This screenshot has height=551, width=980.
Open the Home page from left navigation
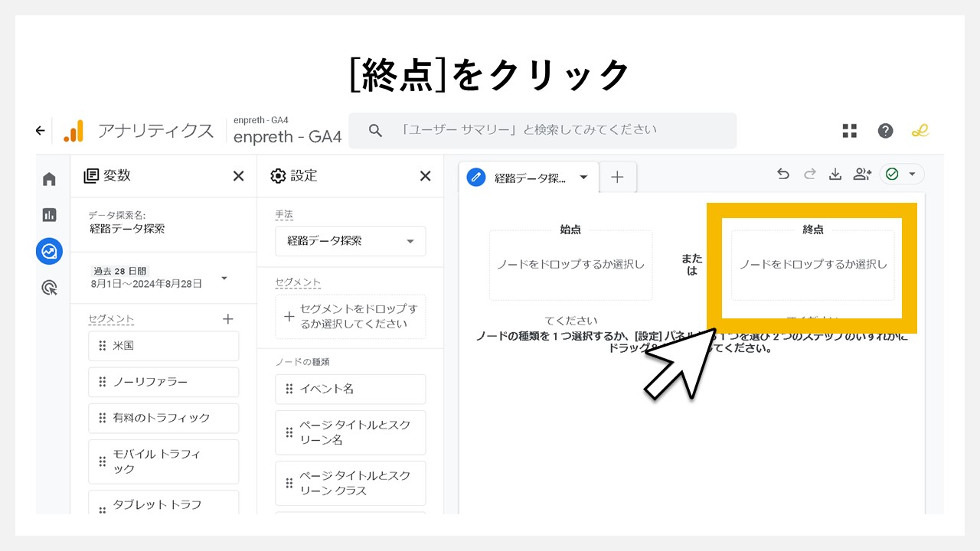point(48,178)
